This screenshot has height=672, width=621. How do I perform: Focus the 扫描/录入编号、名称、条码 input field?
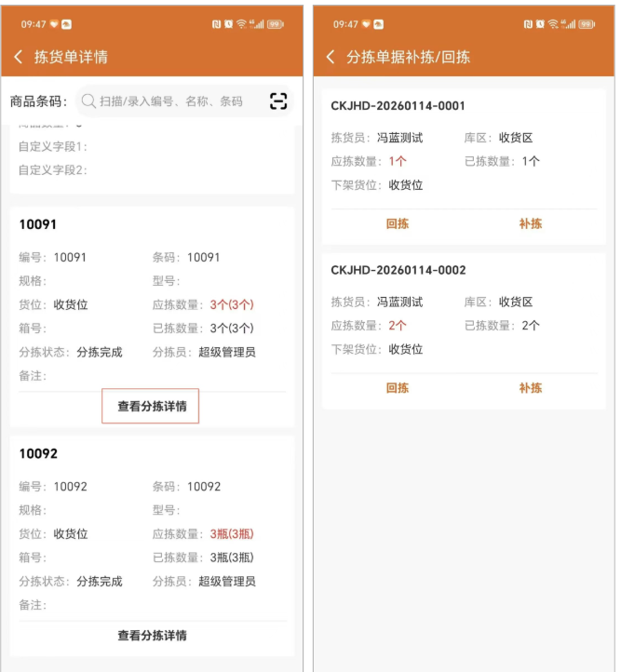pyautogui.click(x=170, y=101)
